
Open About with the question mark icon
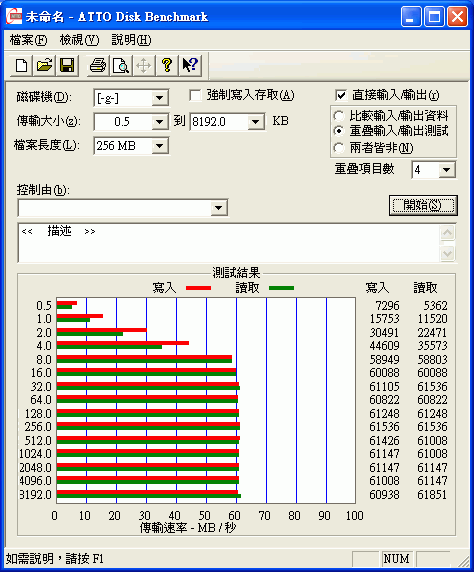[x=167, y=66]
